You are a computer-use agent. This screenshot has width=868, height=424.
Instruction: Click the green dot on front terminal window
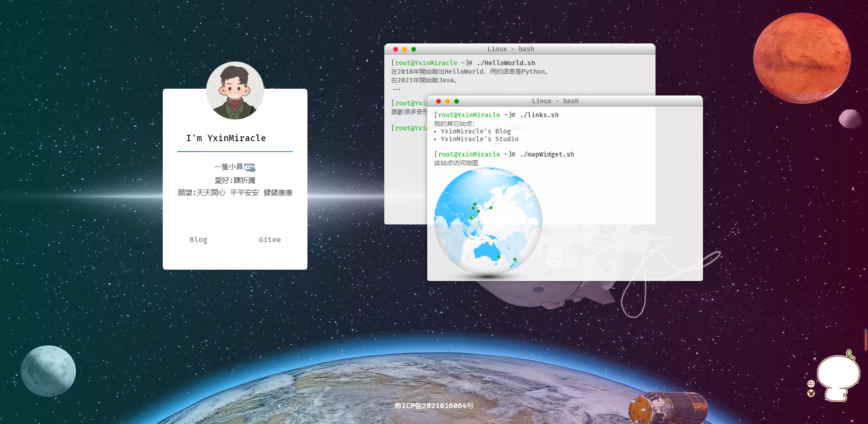(457, 101)
